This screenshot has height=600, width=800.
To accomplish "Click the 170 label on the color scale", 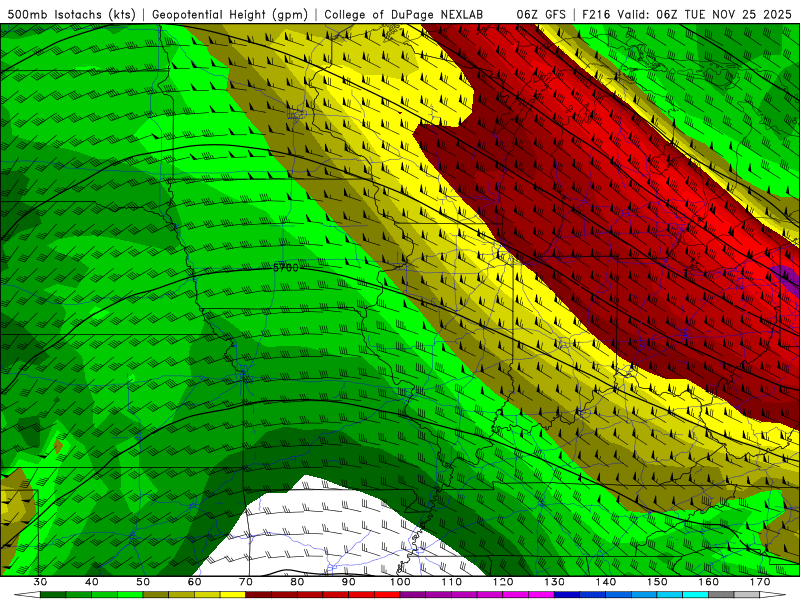I will pos(760,582).
